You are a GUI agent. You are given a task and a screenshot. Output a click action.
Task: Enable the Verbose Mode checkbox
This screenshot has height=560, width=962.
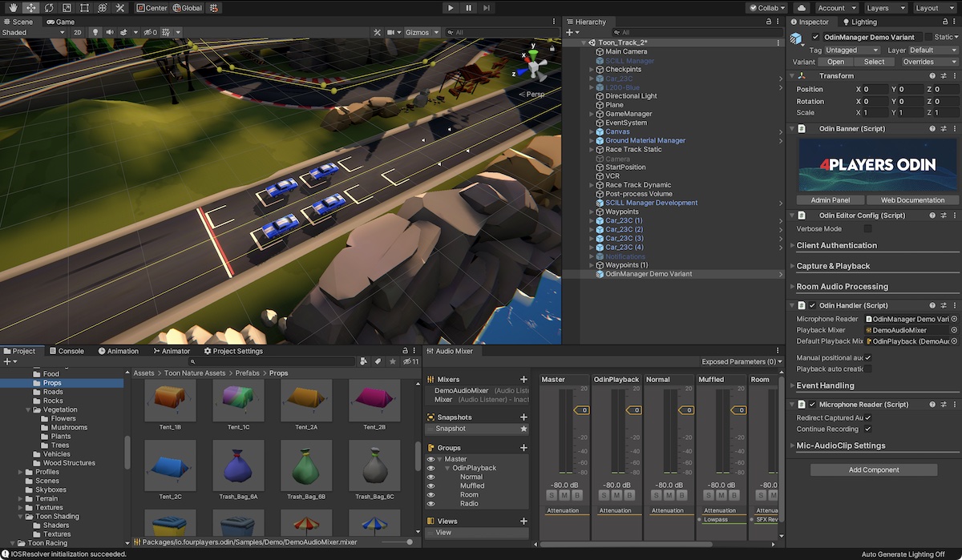867,229
